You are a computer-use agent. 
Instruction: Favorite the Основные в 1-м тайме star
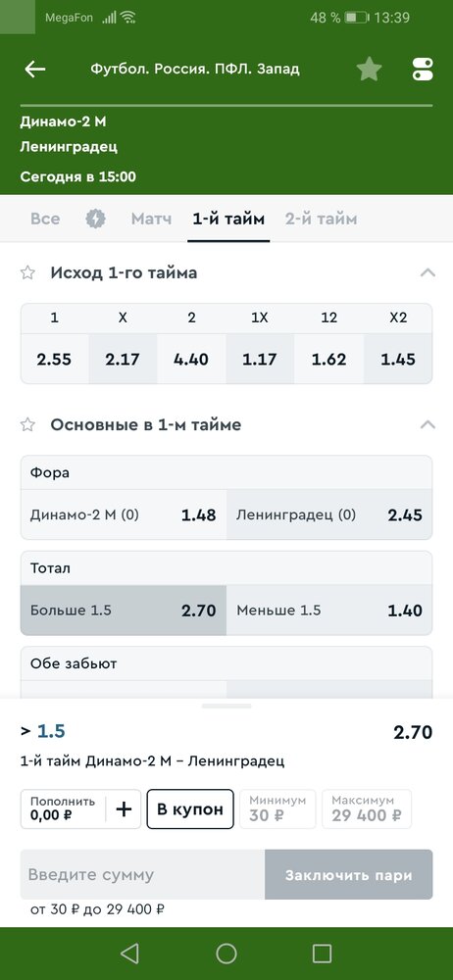(27, 425)
